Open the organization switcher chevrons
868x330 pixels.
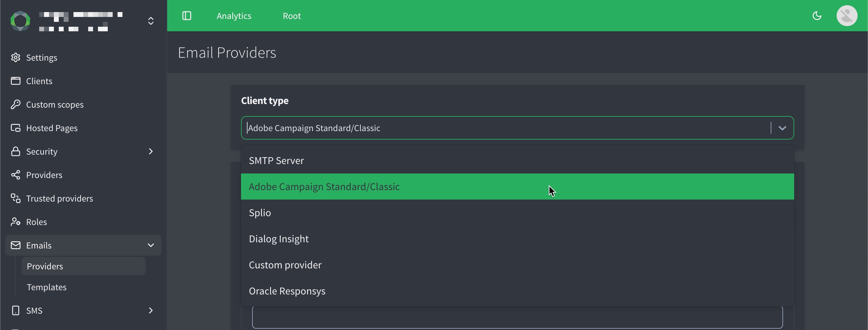coord(151,21)
